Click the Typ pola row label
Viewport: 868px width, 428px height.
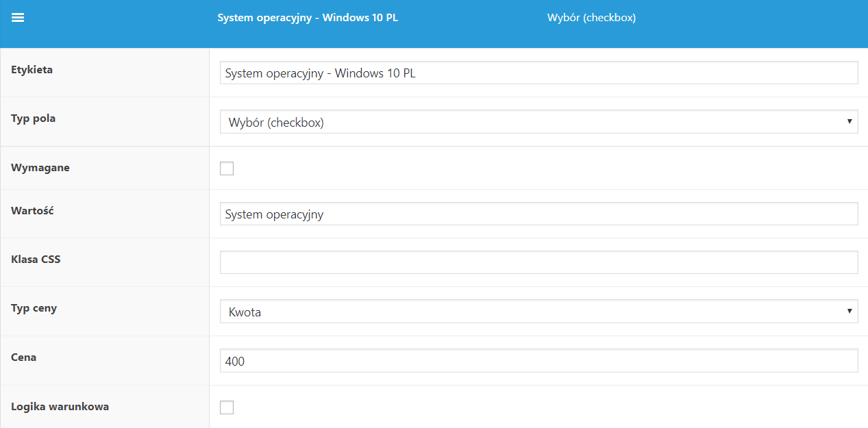[34, 118]
